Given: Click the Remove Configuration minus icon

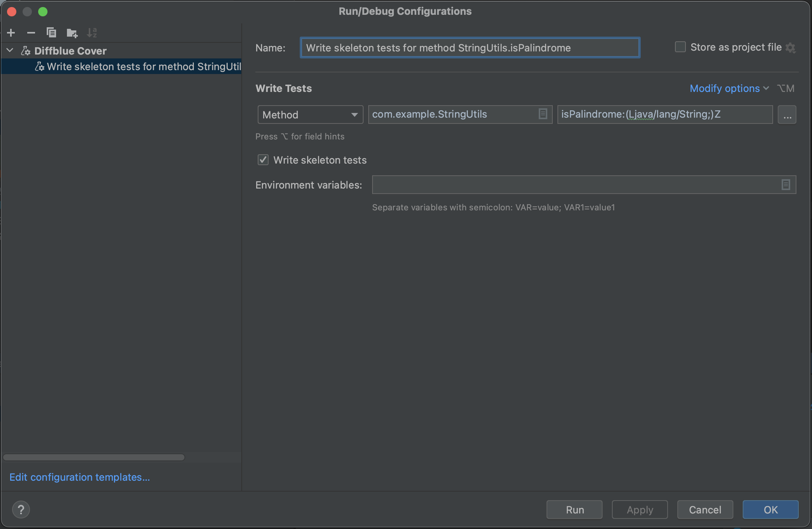Looking at the screenshot, I should click(x=31, y=33).
